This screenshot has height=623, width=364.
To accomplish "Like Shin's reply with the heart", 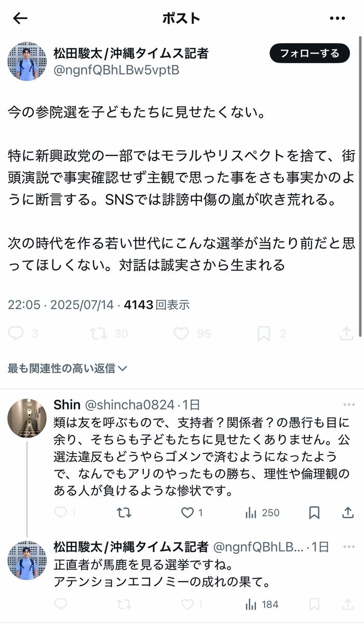I will click(x=187, y=513).
